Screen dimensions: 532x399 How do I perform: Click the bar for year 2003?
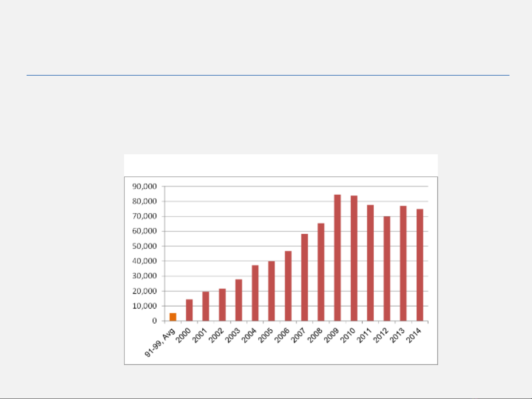[239, 300]
